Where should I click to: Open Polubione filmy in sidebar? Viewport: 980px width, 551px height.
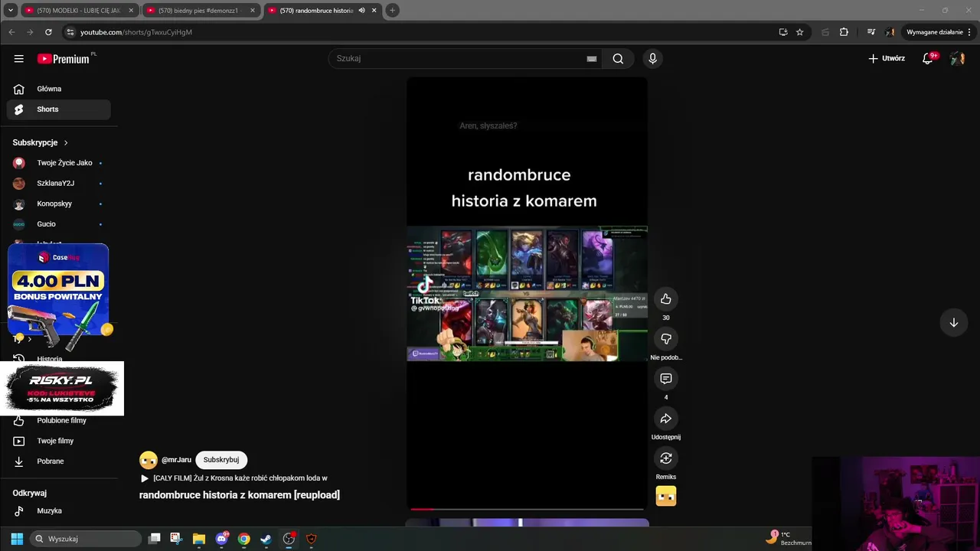(x=59, y=421)
